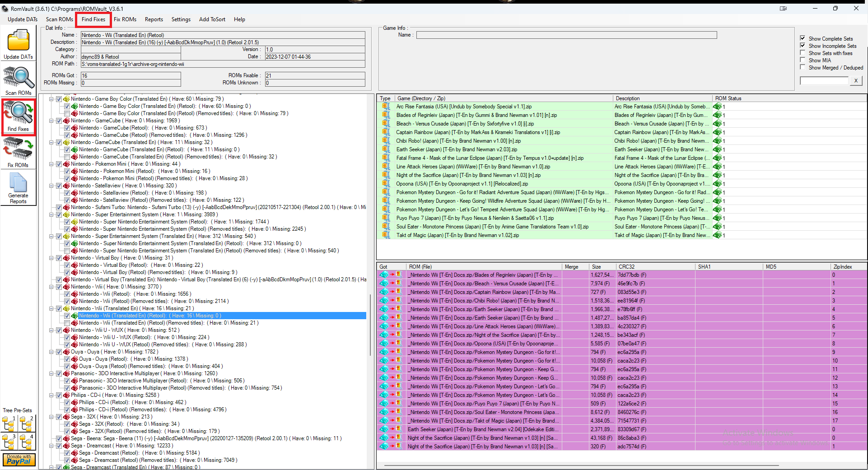
Task: Click status icon of Sega - 32X node
Action: coord(66,417)
